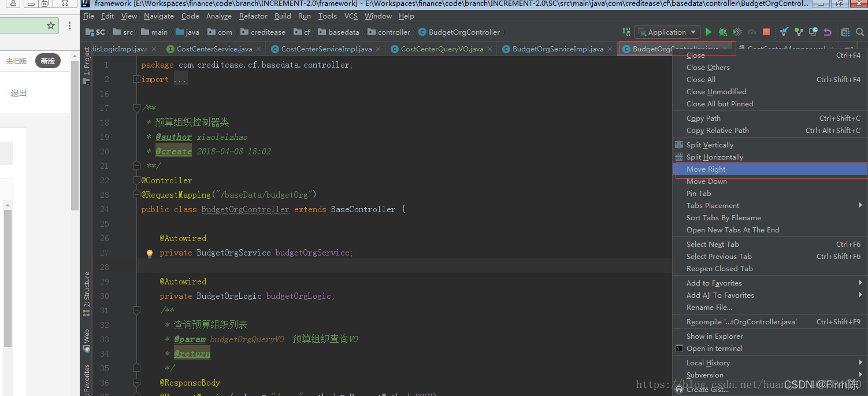Open the browser three-dot menu
Viewport: 868px width, 396px height.
click(x=70, y=26)
